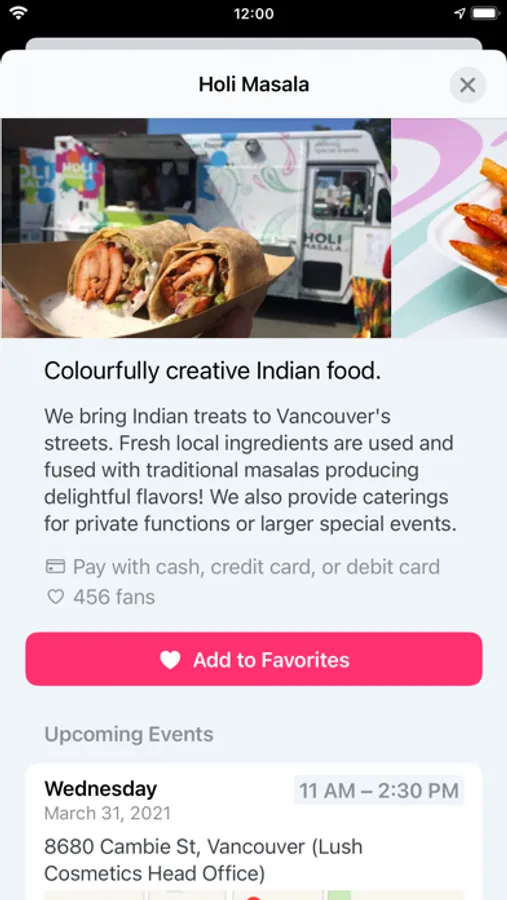
Task: Tap the Add to Favorites button
Action: click(x=254, y=659)
